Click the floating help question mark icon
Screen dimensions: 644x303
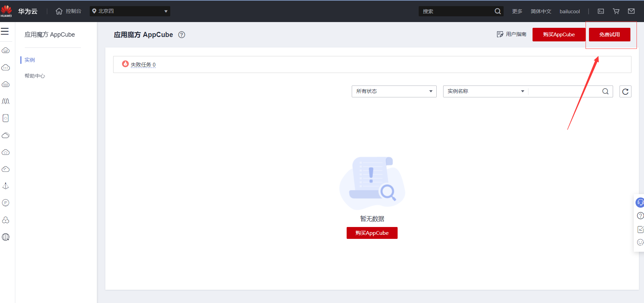click(x=640, y=216)
